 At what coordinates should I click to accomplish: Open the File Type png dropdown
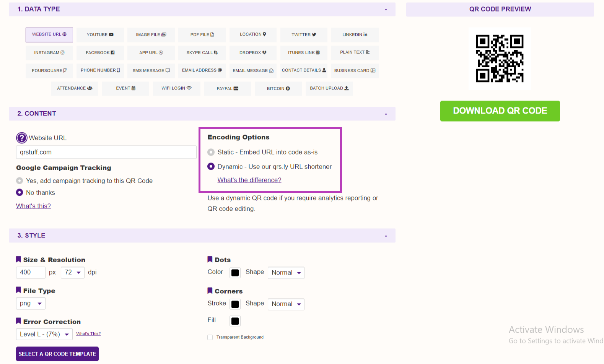(31, 304)
